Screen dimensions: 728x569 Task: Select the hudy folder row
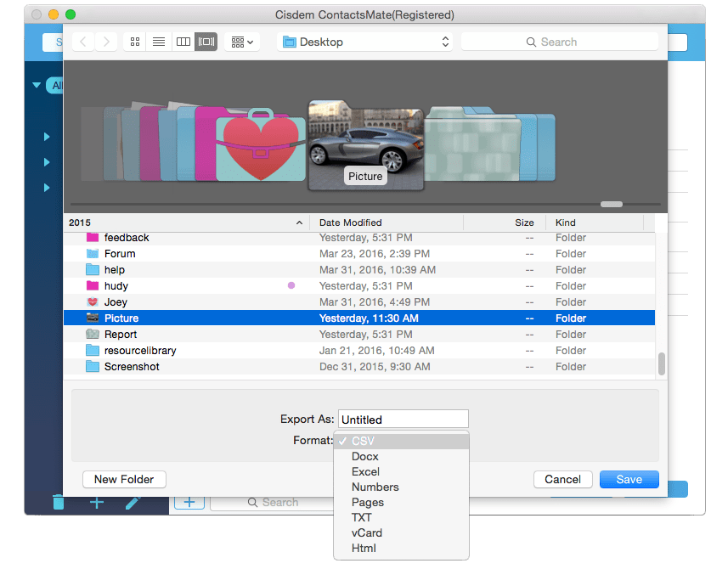click(x=359, y=286)
